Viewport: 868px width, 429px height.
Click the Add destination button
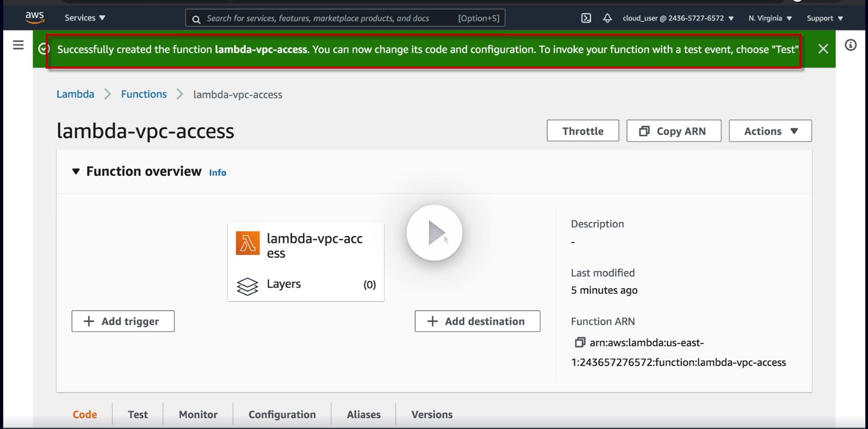pos(477,321)
